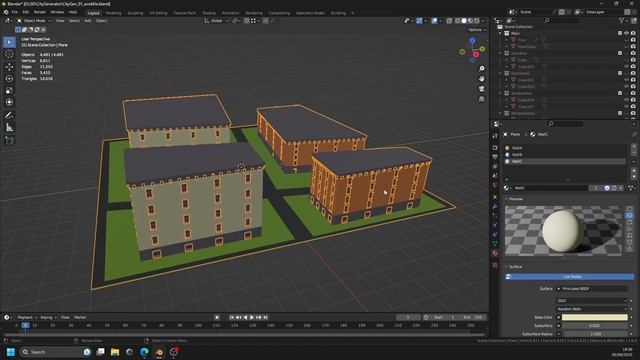Toggle camera view icon in viewport
The height and width of the screenshot is (360, 640).
[482, 89]
